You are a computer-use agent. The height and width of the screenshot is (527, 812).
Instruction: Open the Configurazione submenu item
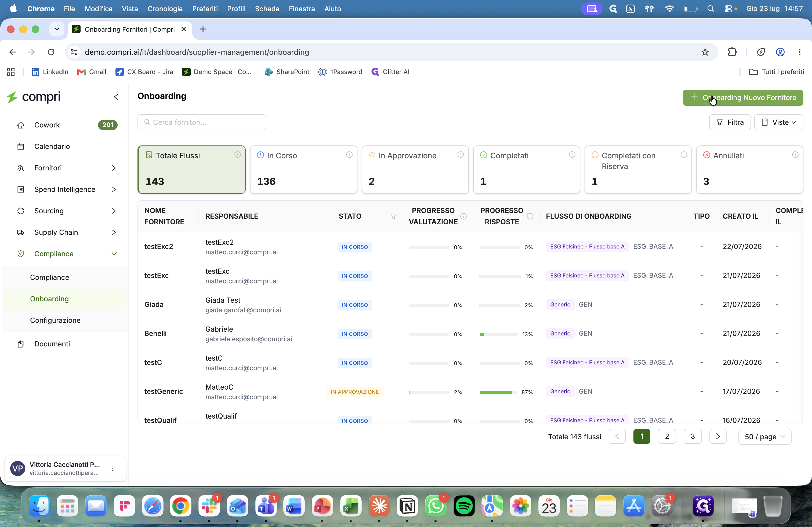55,320
